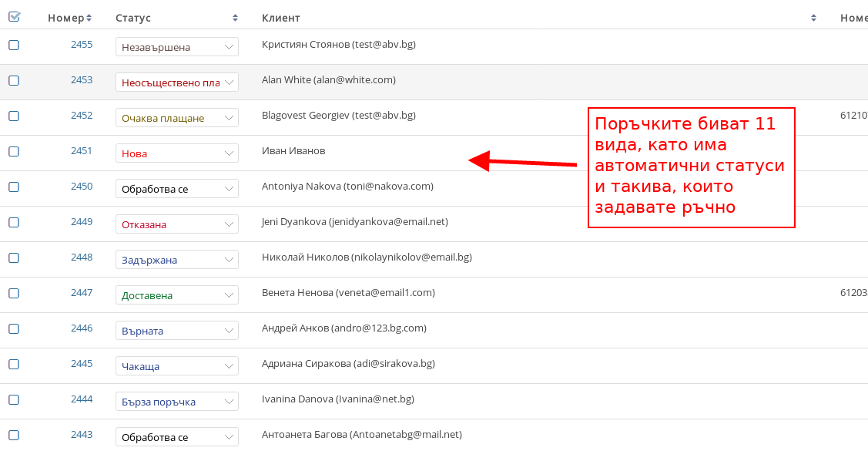Open status dropdown showing Незавършена

(176, 47)
